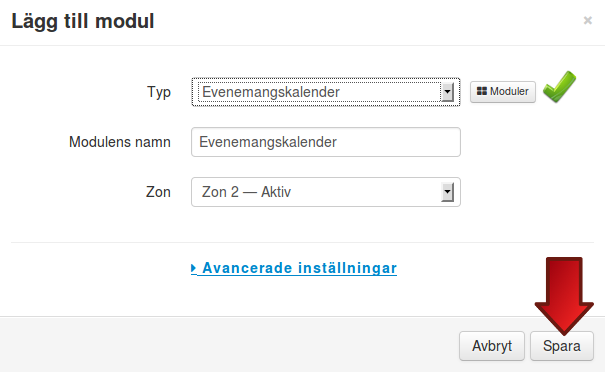Select the Evenemangskalender value in Typ box

pos(271,92)
